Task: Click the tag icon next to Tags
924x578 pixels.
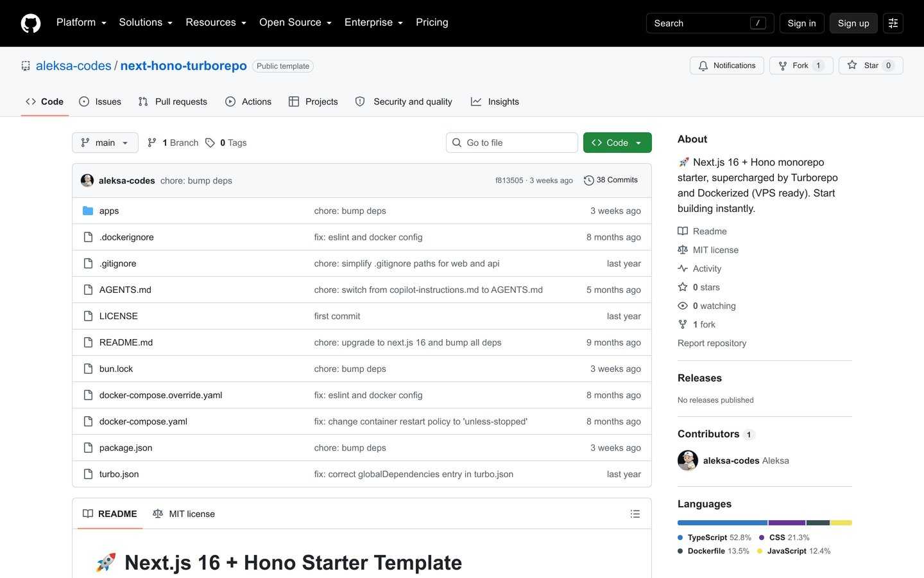Action: [210, 143]
